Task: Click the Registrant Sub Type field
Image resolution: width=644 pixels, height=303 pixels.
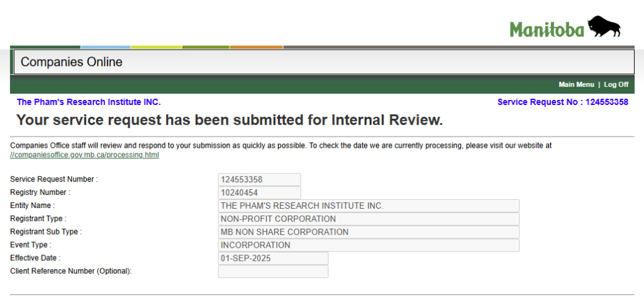Action: 369,233
